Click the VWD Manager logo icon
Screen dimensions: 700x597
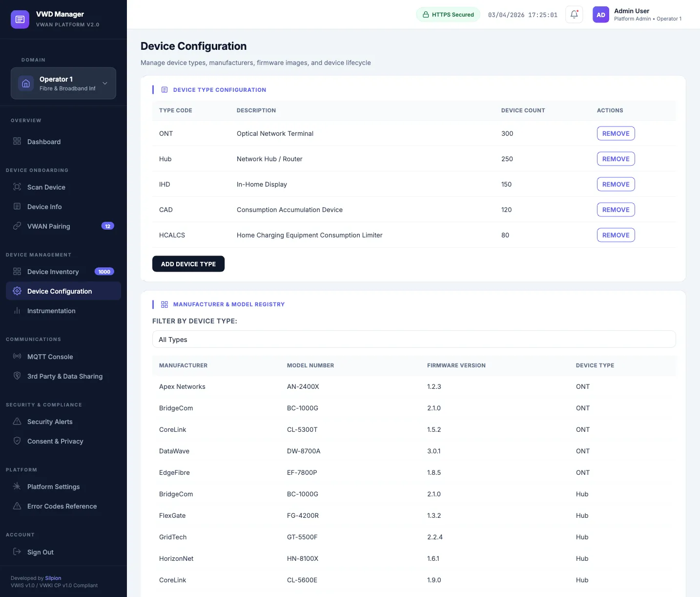pyautogui.click(x=20, y=20)
